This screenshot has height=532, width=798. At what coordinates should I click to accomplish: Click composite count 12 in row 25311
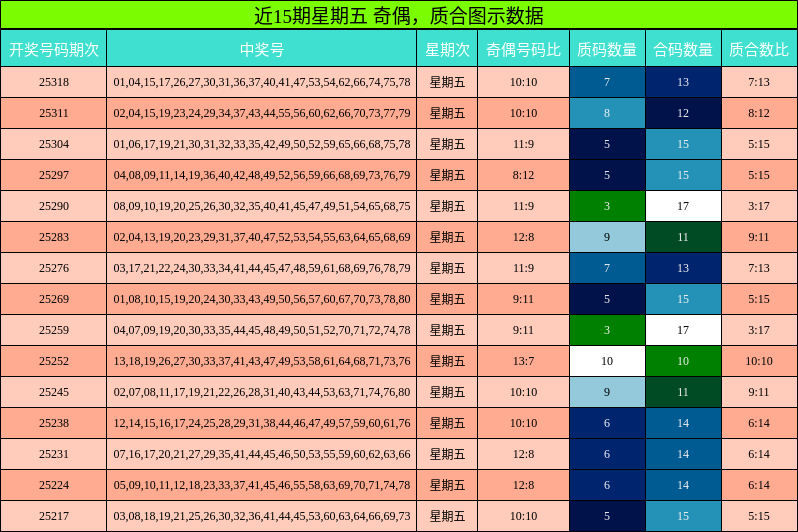(x=683, y=114)
